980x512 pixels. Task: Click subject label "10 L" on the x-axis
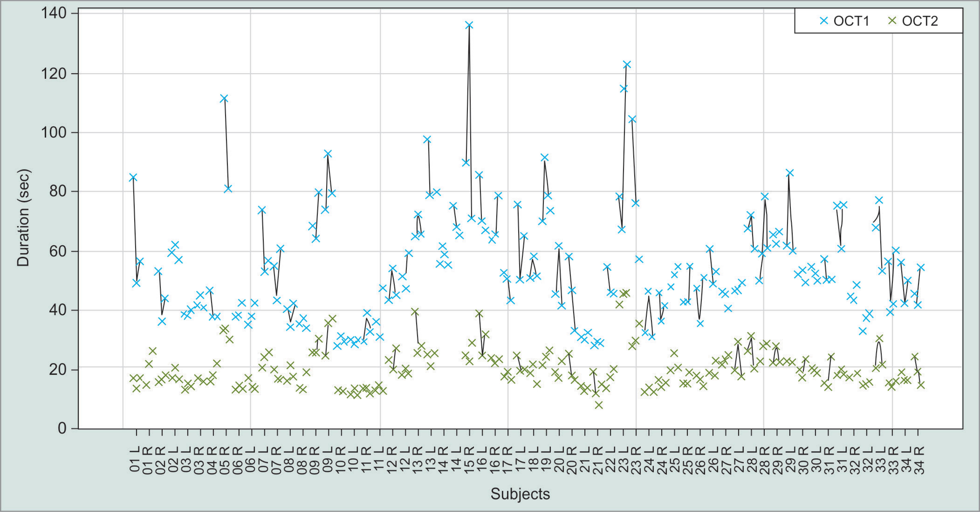tap(353, 459)
